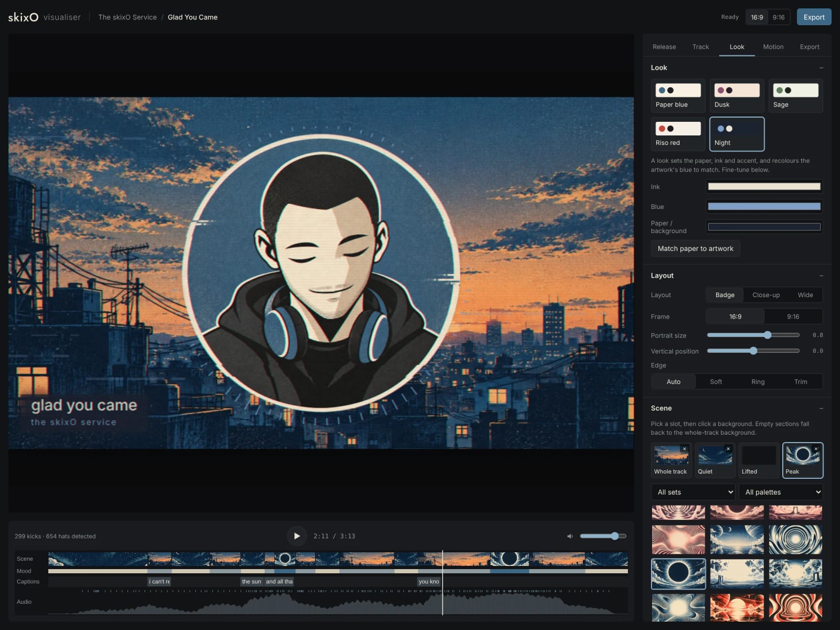Apply the Sage look preset
Image resolution: width=840 pixels, height=630 pixels.
click(x=795, y=96)
